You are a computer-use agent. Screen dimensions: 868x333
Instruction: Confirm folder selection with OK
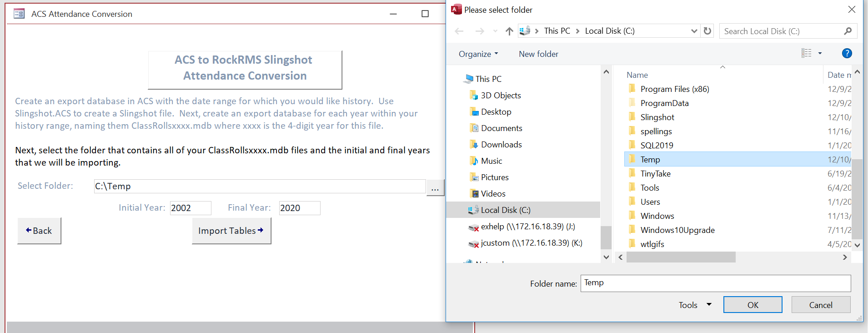(753, 305)
